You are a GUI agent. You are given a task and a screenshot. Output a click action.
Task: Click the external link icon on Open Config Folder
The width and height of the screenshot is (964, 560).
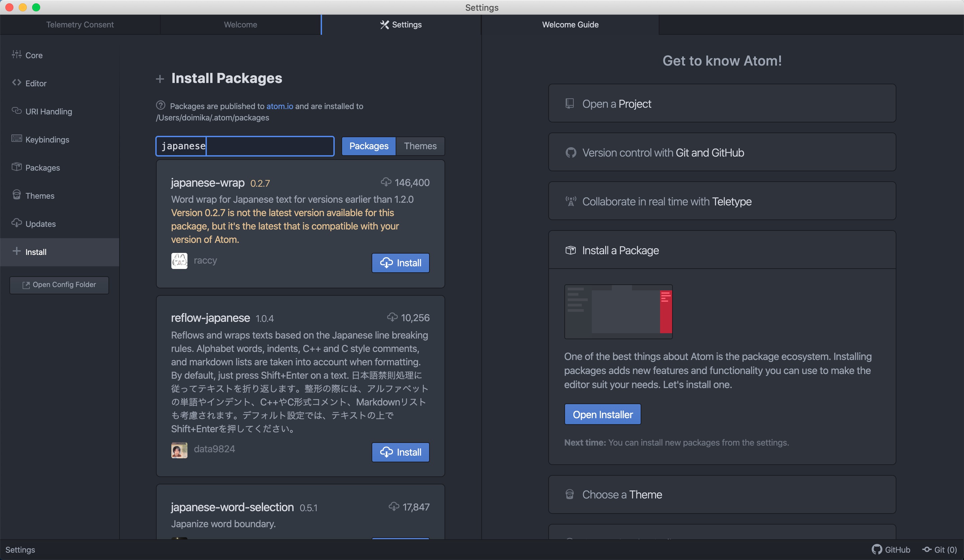26,285
